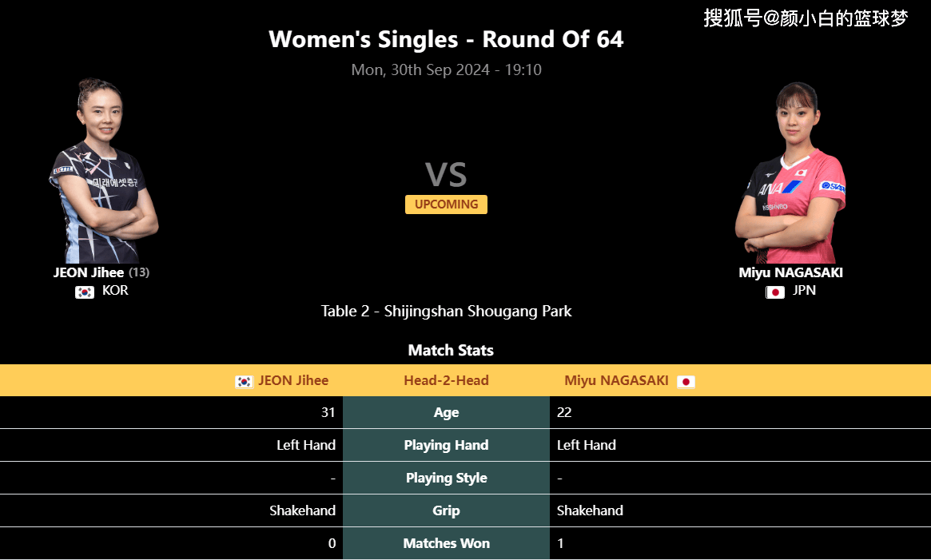Click JEON Jihee name under left photo
This screenshot has width=931, height=560.
(x=89, y=272)
